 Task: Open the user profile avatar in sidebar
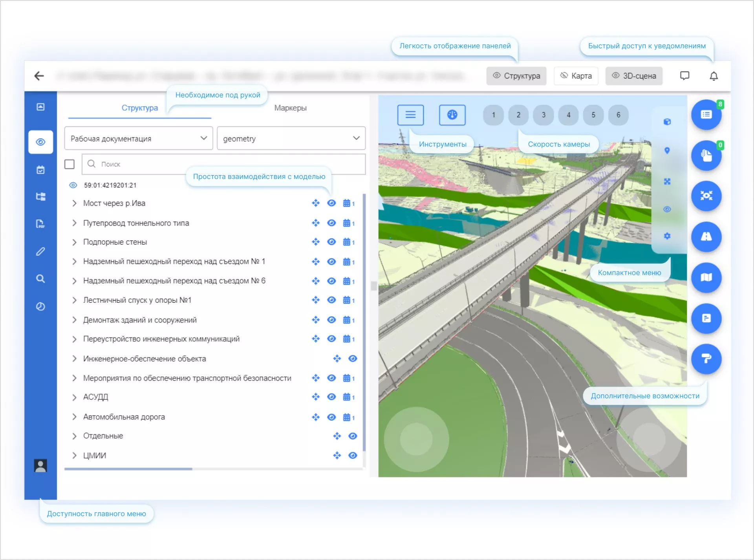click(40, 465)
